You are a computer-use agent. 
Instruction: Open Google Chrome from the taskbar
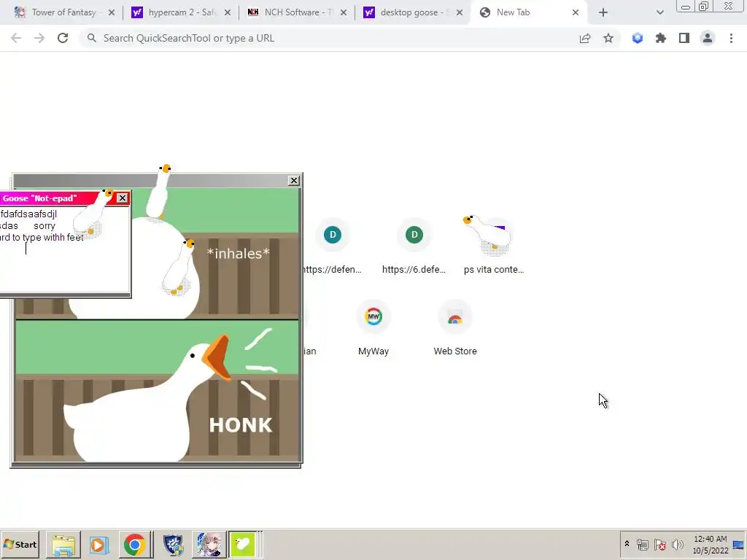(135, 545)
